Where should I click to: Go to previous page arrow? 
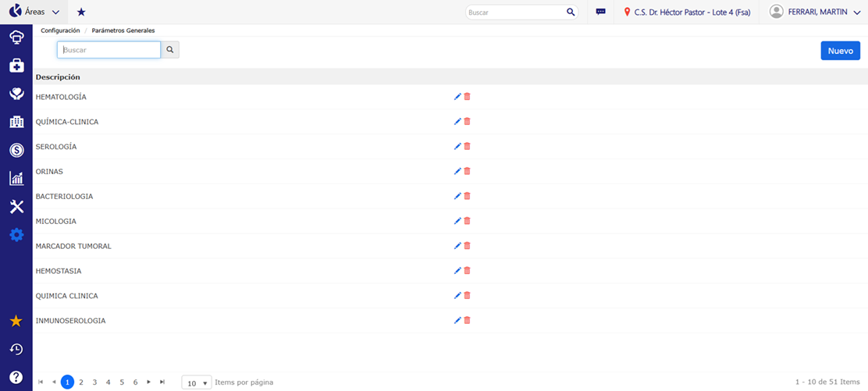54,382
